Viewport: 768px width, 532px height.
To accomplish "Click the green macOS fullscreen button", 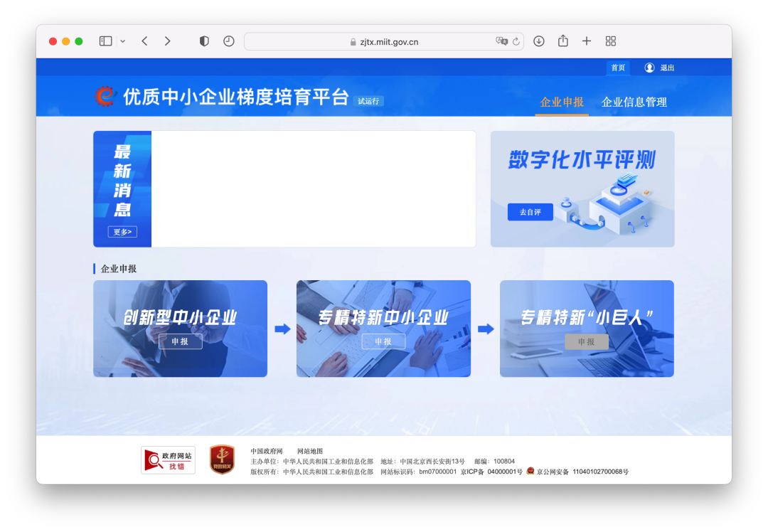I will 78,42.
